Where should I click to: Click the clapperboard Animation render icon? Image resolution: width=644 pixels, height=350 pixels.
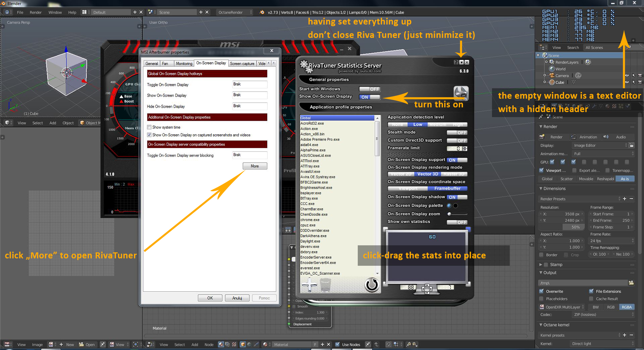574,137
